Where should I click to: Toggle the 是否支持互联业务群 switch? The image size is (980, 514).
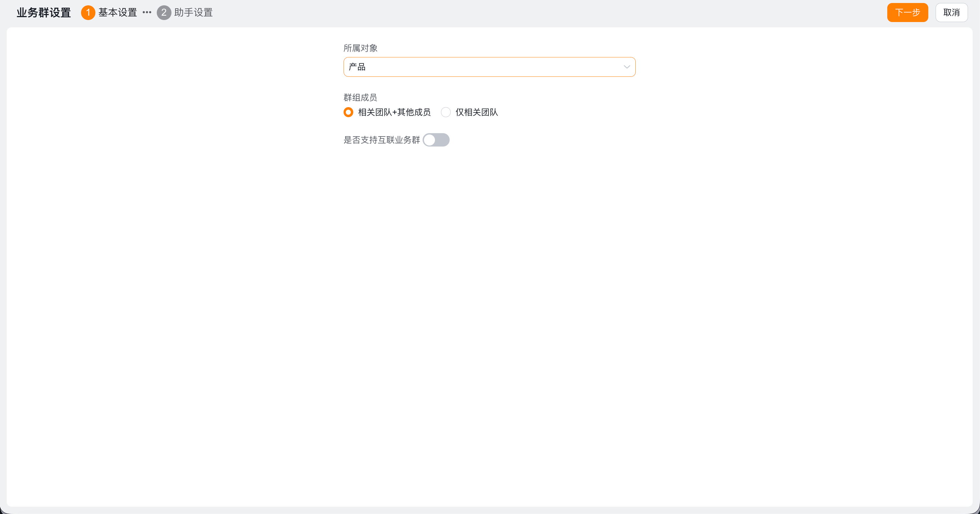pos(436,140)
